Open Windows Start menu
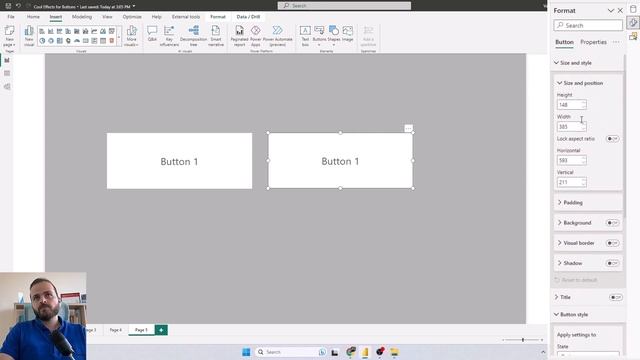640x360 pixels. (246, 352)
